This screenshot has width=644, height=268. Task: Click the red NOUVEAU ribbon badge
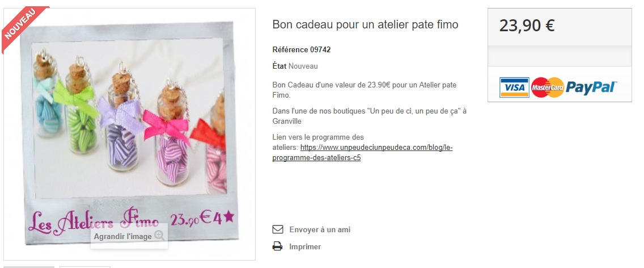[22, 26]
